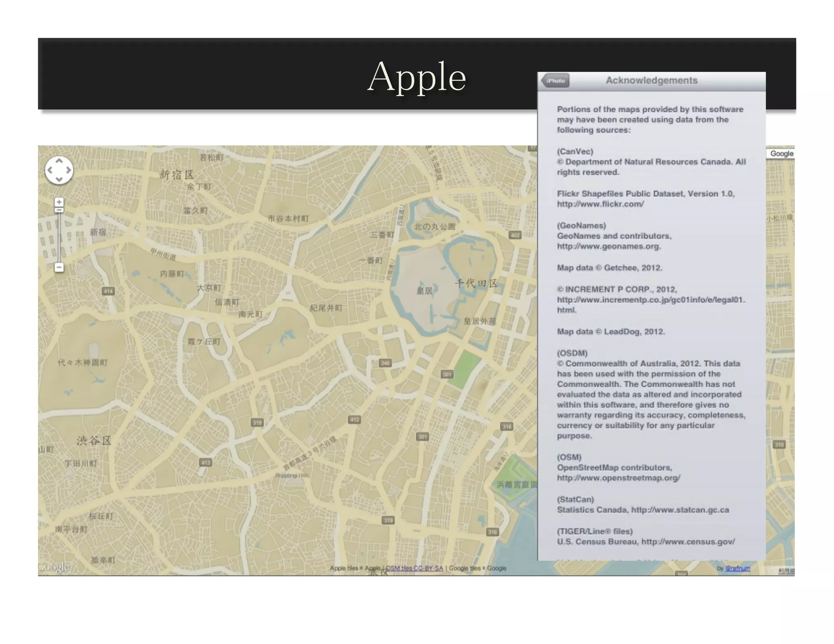Click the 'Map data © LeadDog, 2012.' line
Image resolution: width=834 pixels, height=644 pixels.
click(611, 331)
